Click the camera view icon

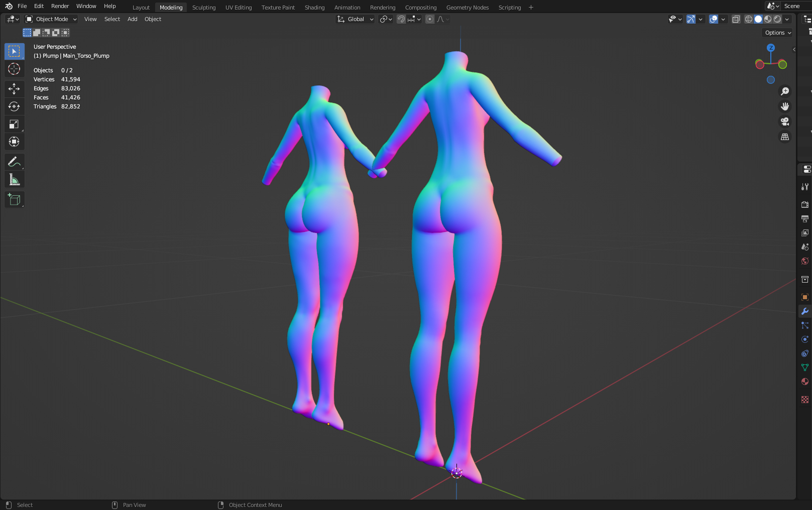pos(784,121)
